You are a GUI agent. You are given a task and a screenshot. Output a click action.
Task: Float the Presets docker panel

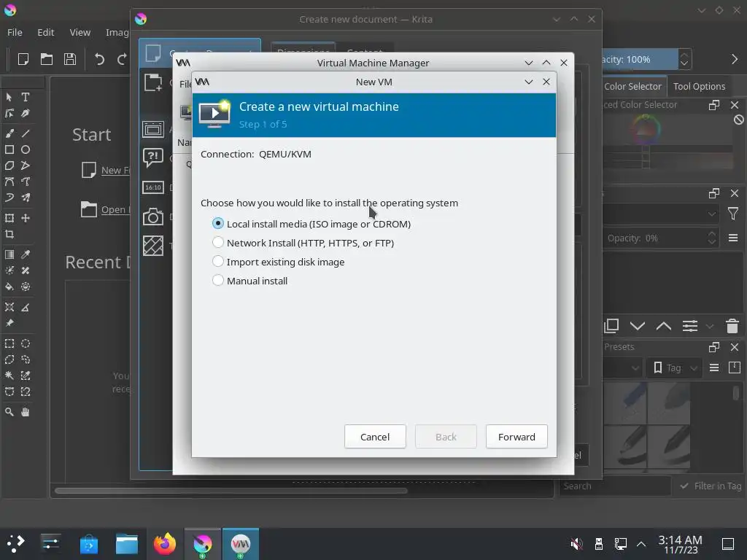[x=713, y=347]
